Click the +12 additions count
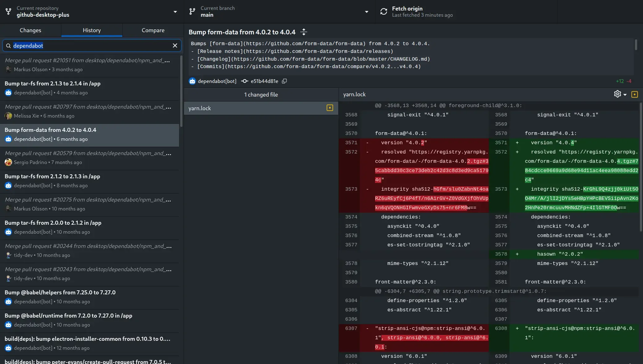 pyautogui.click(x=620, y=81)
